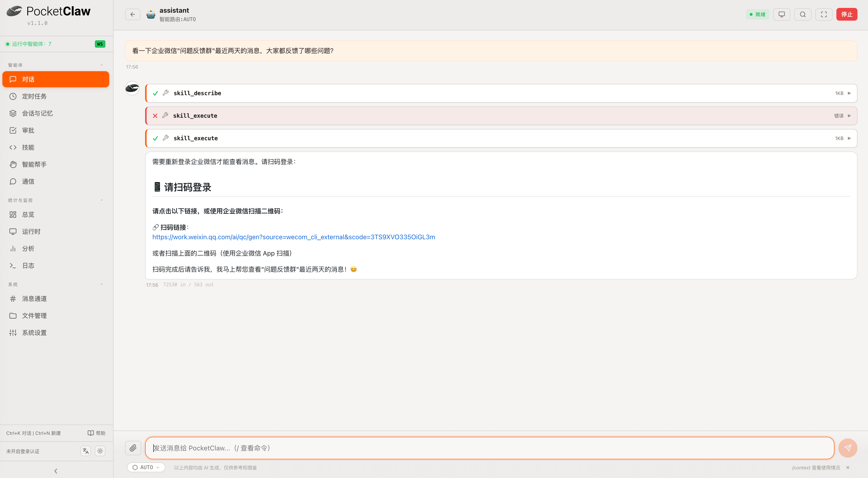Viewport: 868px width, 478px height.
Task: Focus the 发送消息给 PocketClaw input field
Action: [x=490, y=448]
